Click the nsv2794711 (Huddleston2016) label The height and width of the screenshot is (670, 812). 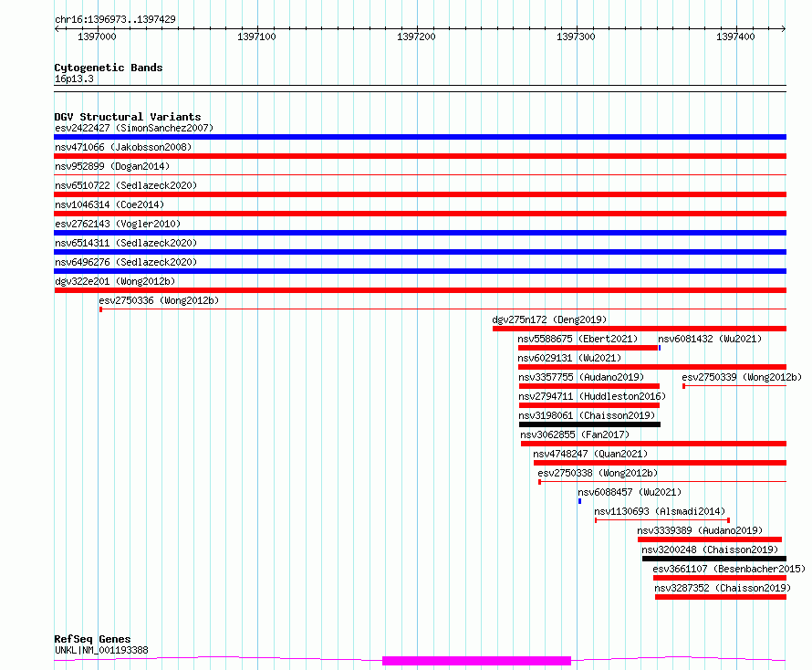coord(592,396)
